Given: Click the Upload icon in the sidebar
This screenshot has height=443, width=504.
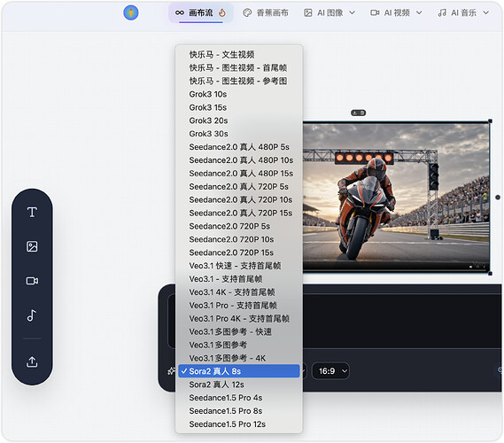Looking at the screenshot, I should [x=32, y=361].
